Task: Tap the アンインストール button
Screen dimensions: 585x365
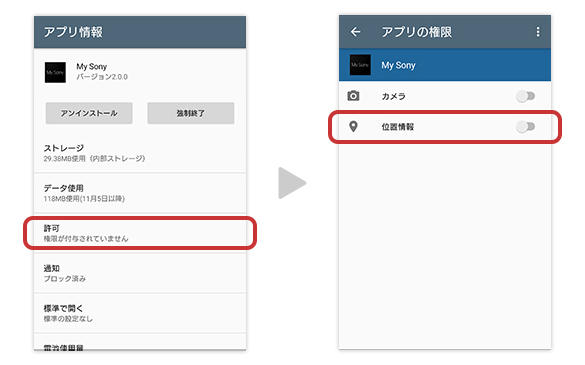Action: click(x=89, y=113)
